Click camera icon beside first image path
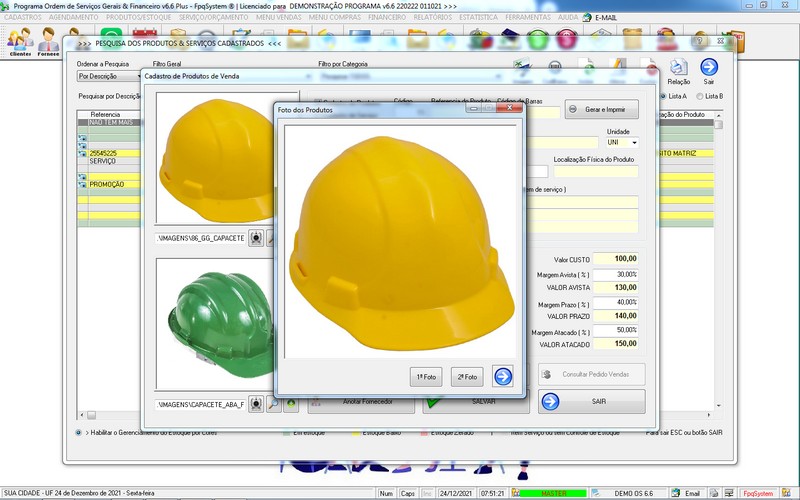The height and width of the screenshot is (500, 800). coord(257,239)
